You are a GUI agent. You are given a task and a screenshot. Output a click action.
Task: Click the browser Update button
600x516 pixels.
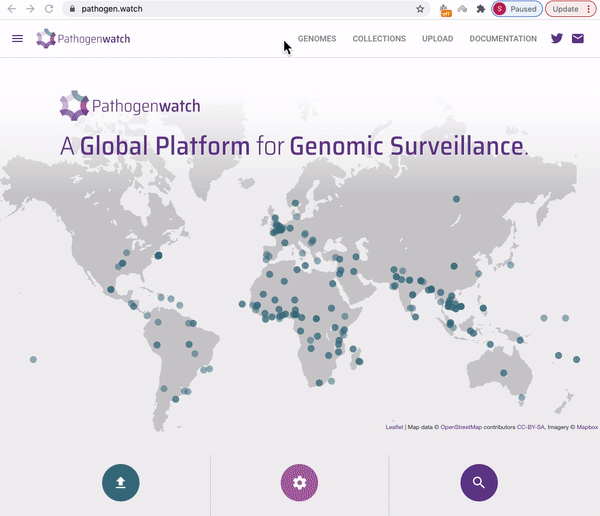565,9
